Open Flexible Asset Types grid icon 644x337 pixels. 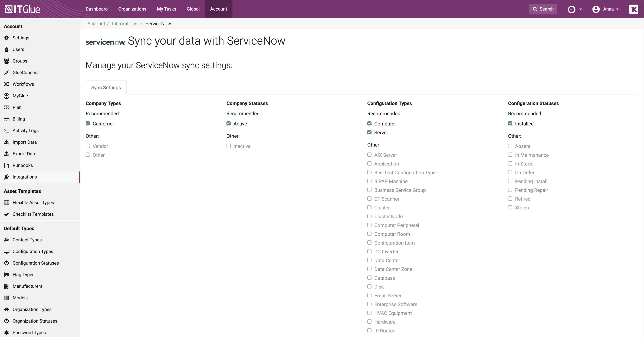(x=6, y=202)
